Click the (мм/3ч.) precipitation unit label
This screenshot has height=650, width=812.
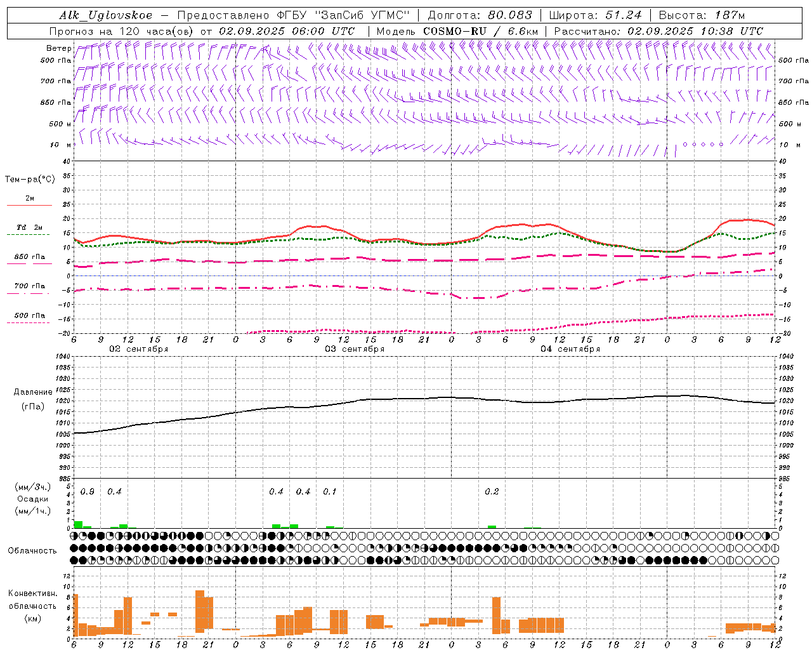click(x=33, y=487)
